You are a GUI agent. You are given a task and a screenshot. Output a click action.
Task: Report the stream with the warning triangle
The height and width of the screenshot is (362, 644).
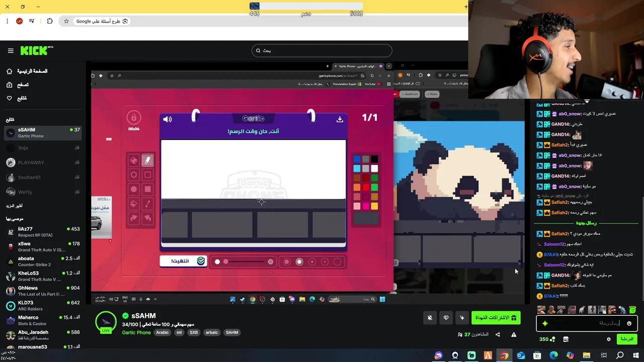point(514,334)
